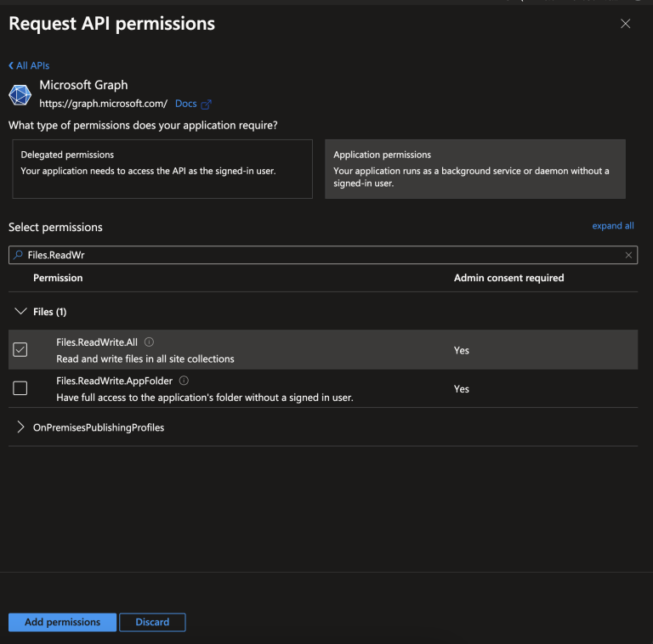Collapse the Files permission group
Image resolution: width=653 pixels, height=644 pixels.
click(x=21, y=312)
